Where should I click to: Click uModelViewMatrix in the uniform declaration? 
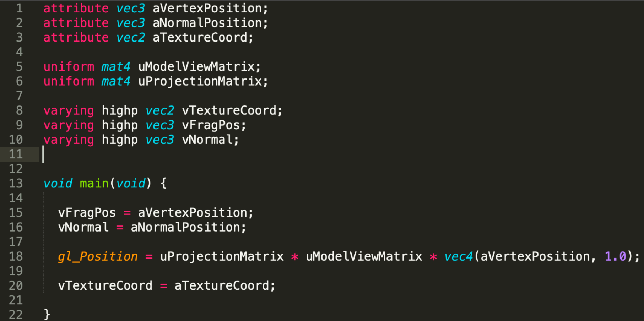coord(196,66)
